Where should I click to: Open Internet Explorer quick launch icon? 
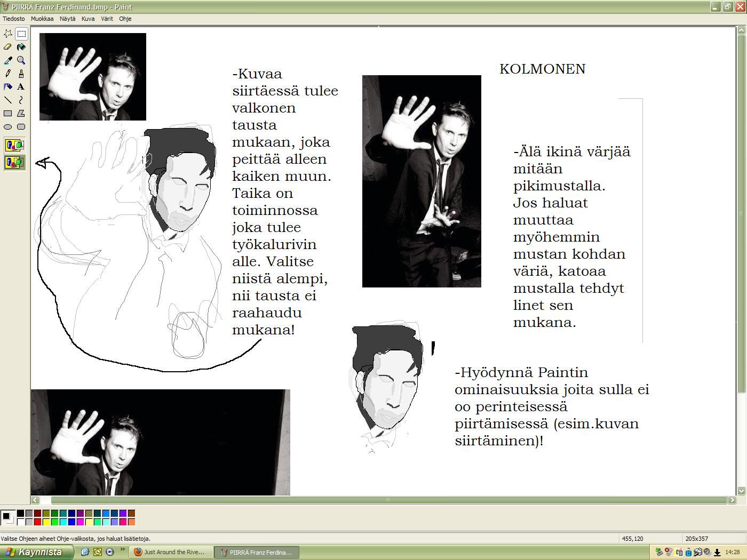pyautogui.click(x=85, y=552)
